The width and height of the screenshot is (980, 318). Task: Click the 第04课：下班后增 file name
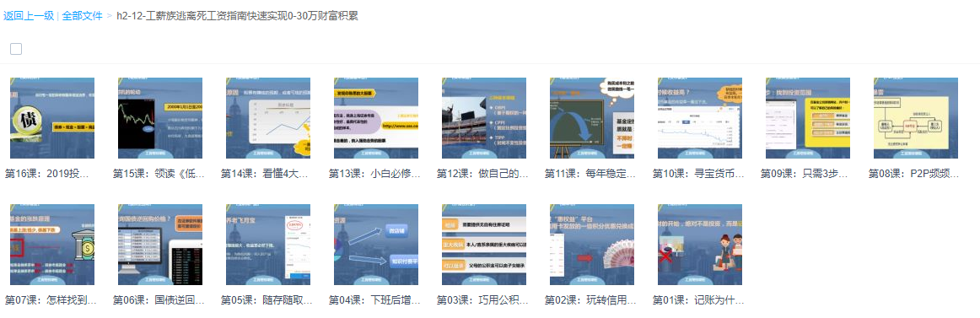click(x=375, y=300)
